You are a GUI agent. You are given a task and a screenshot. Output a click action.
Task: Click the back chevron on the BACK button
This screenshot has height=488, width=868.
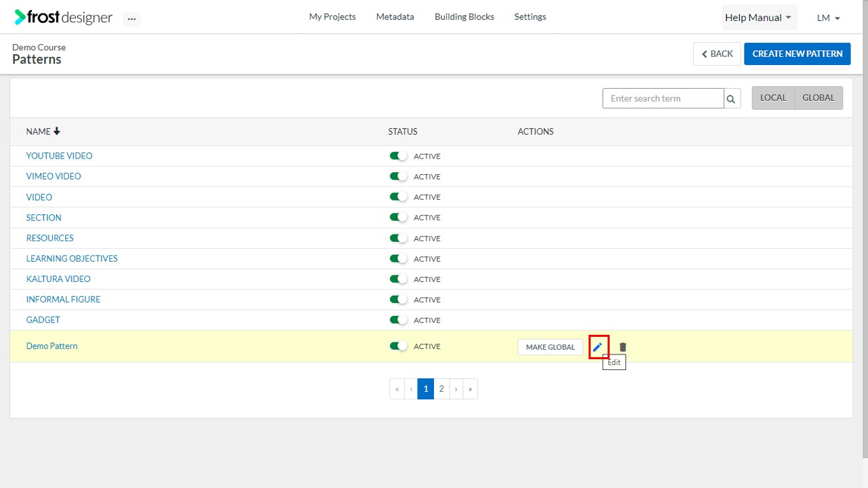coord(705,54)
